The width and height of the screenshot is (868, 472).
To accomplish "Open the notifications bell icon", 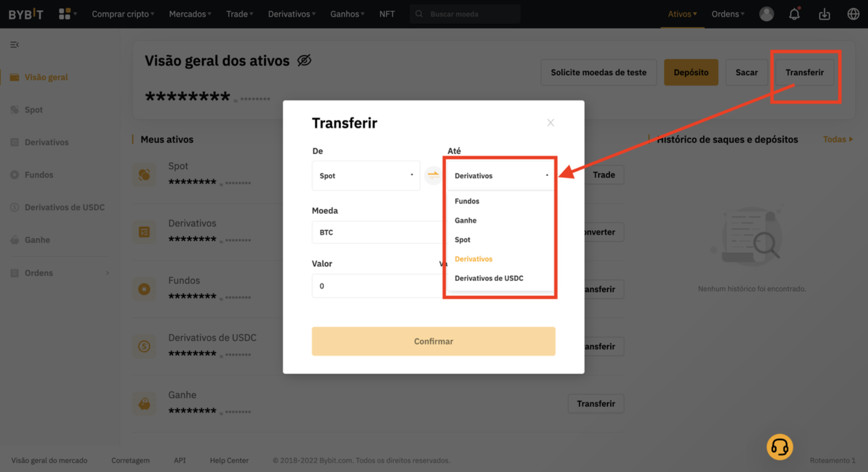I will pos(794,14).
